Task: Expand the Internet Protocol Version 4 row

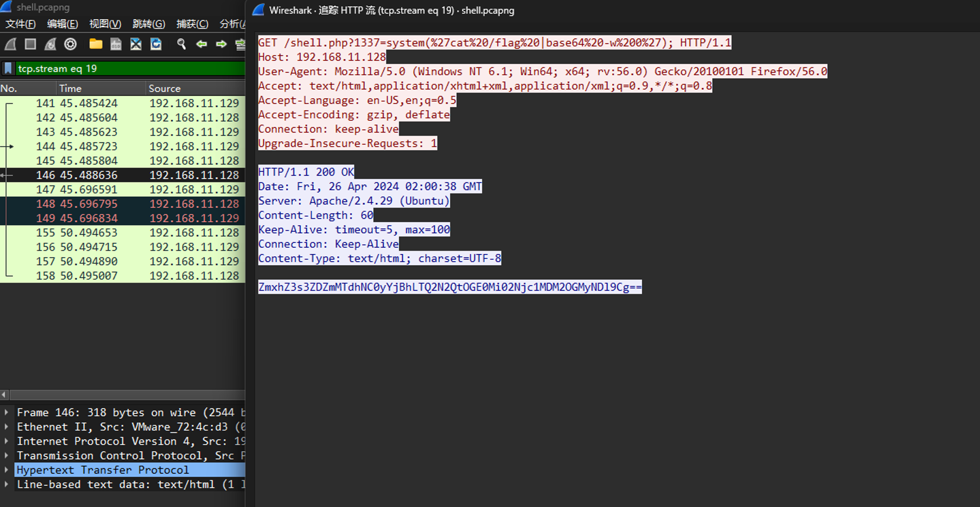Action: [6, 441]
